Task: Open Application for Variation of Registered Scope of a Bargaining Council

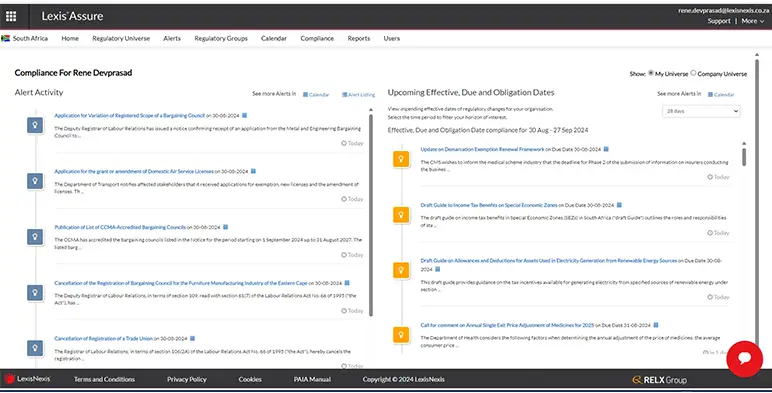Action: (129, 115)
